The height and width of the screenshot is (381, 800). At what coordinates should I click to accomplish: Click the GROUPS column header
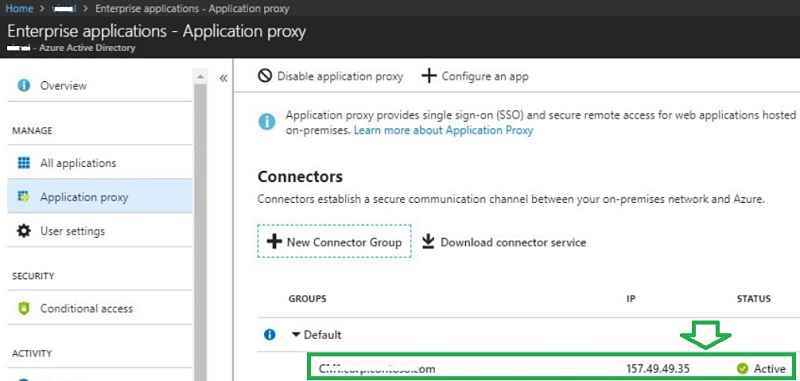(x=308, y=298)
